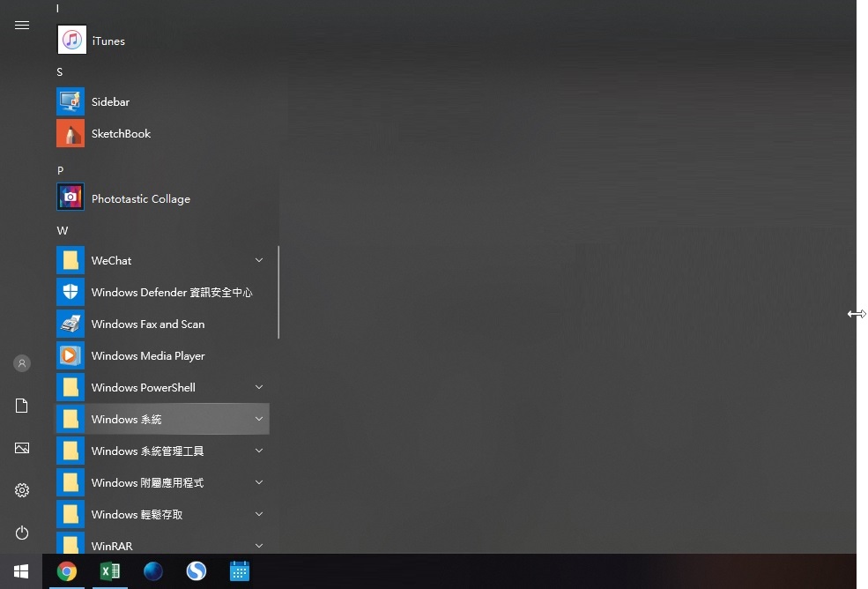
Task: Click the Windows 系統管理工具 folder icon
Action: [70, 451]
